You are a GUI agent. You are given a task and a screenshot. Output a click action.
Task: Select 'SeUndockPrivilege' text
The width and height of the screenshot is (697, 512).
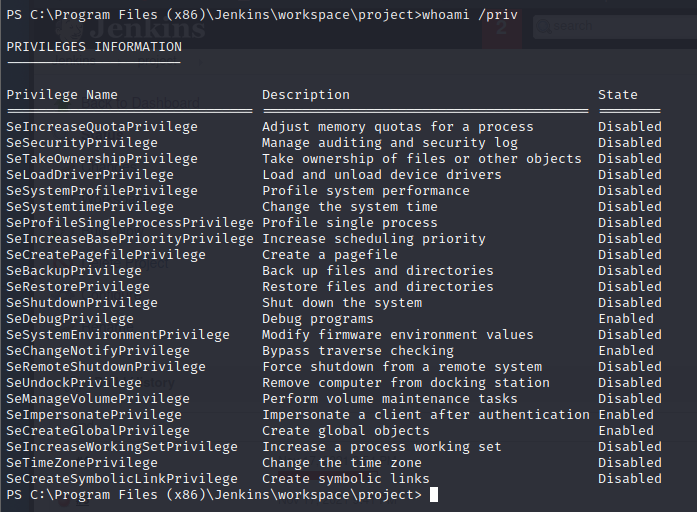pyautogui.click(x=74, y=383)
